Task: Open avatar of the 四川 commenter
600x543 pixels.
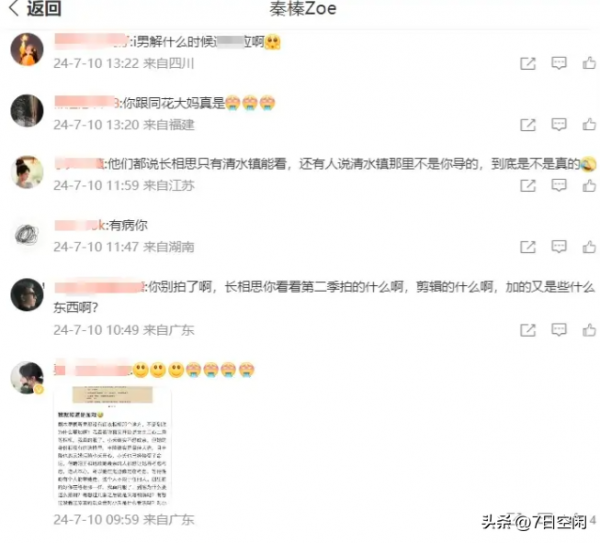Action: click(27, 49)
